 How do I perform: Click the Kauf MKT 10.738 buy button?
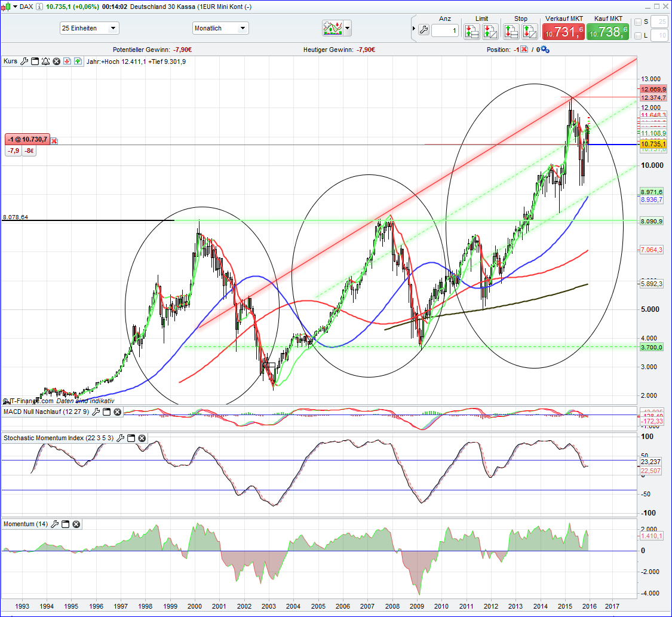pyautogui.click(x=608, y=30)
